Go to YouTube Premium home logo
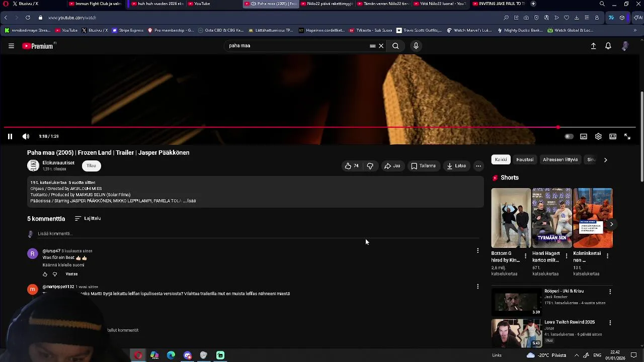Viewport: 644px width, 362px height. click(x=38, y=46)
